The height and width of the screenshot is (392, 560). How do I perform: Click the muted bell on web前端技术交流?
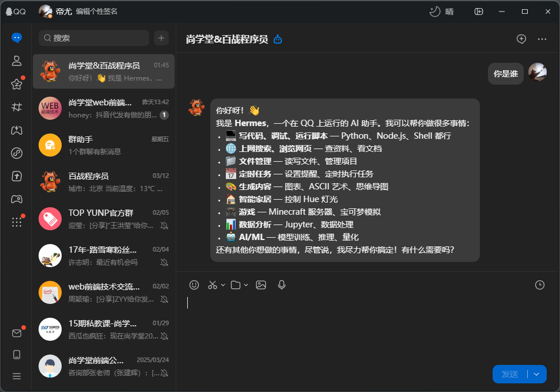(164, 299)
